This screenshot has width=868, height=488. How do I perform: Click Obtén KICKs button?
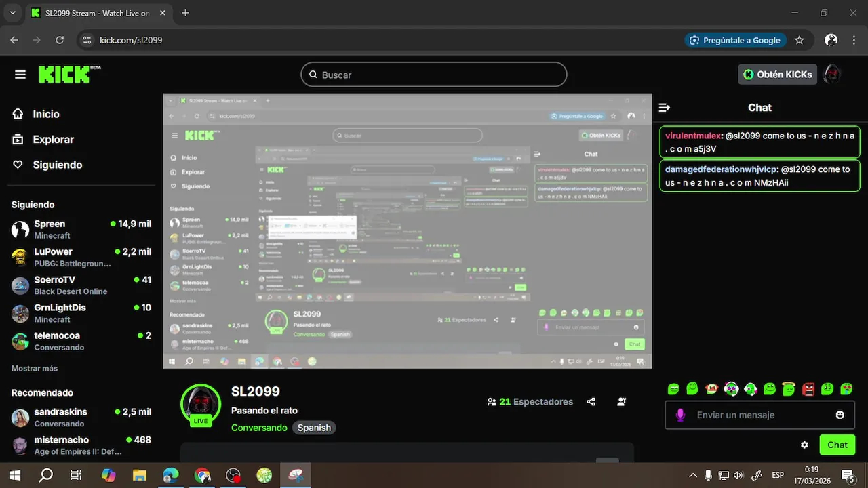click(x=777, y=75)
